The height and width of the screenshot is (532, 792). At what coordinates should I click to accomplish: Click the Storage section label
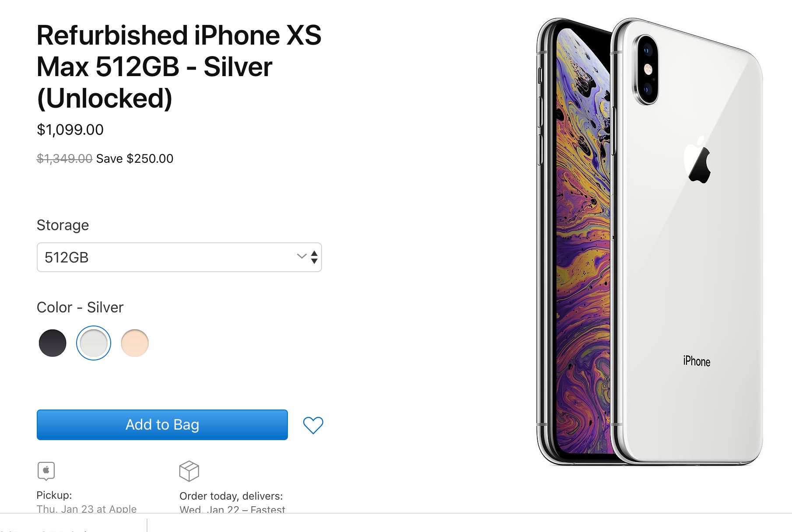(63, 225)
